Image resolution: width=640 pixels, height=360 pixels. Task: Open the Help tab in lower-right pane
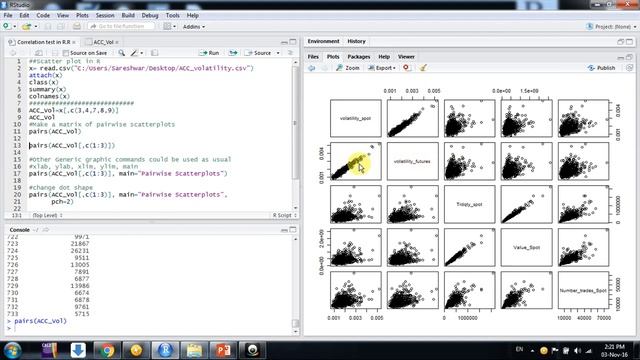(x=384, y=57)
